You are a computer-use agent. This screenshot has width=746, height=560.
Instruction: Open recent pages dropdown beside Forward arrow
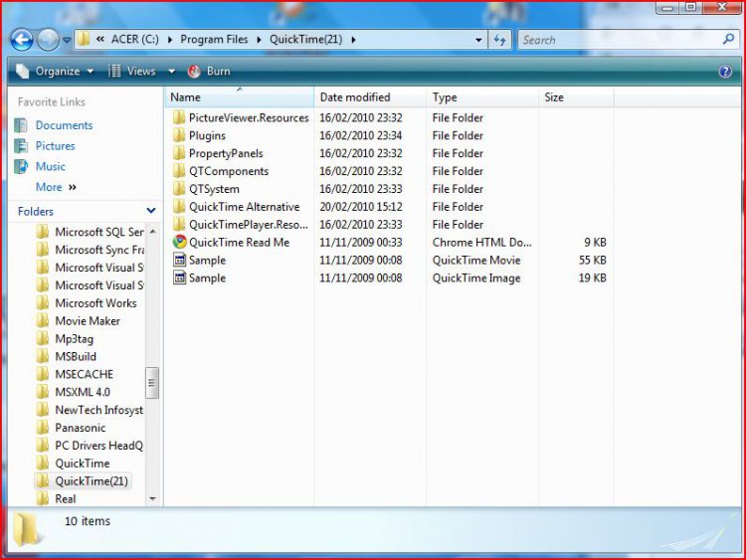click(67, 41)
